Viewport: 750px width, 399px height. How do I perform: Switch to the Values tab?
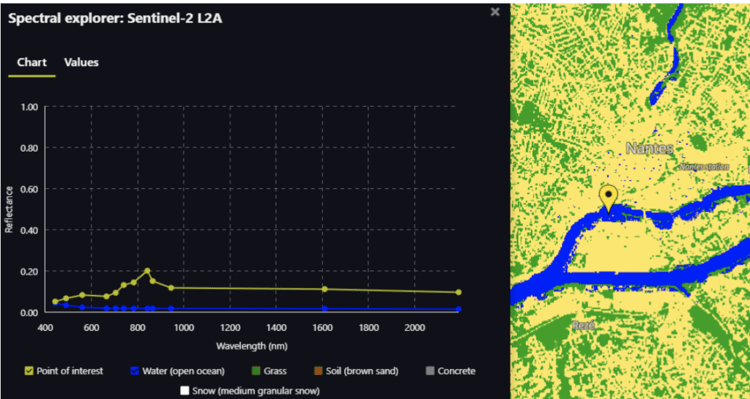click(x=81, y=62)
